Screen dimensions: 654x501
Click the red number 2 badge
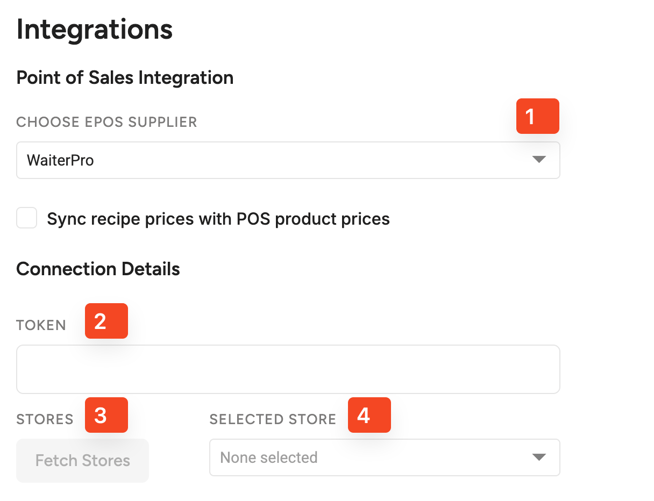point(106,321)
